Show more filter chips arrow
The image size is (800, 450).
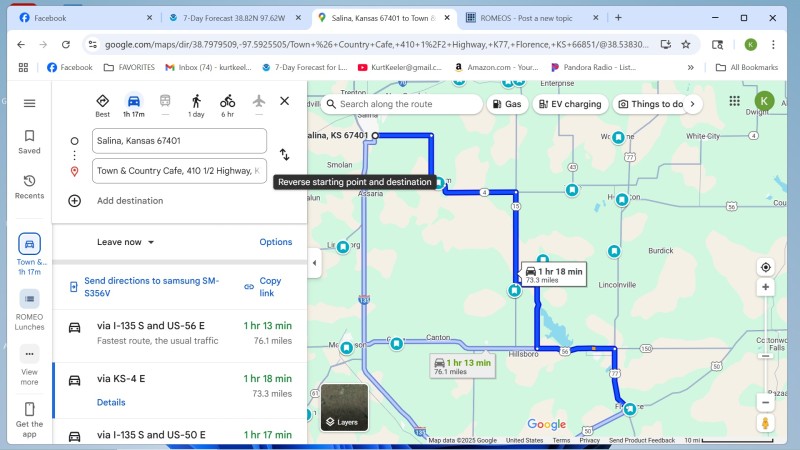point(692,104)
